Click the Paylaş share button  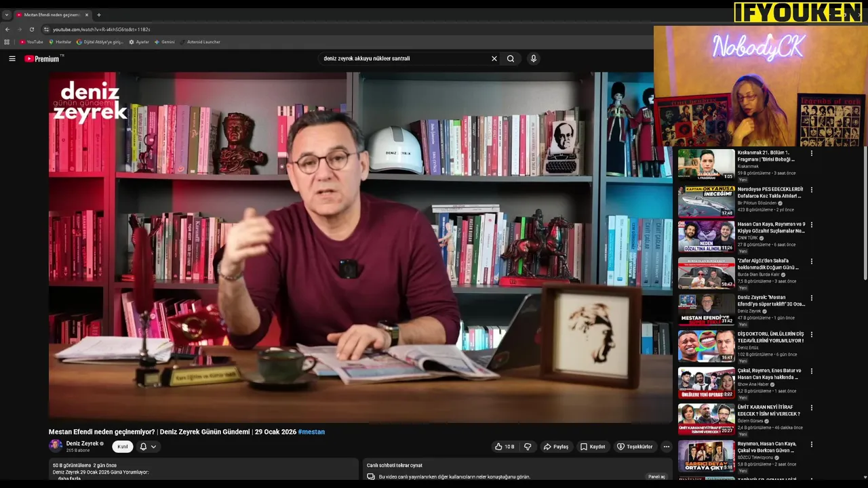pyautogui.click(x=556, y=447)
